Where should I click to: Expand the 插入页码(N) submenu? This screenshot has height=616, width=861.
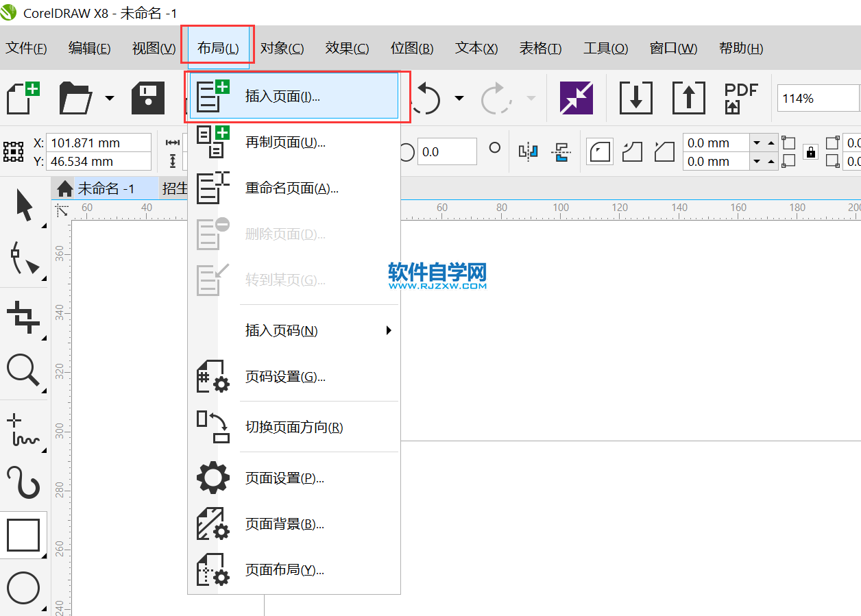click(x=294, y=331)
